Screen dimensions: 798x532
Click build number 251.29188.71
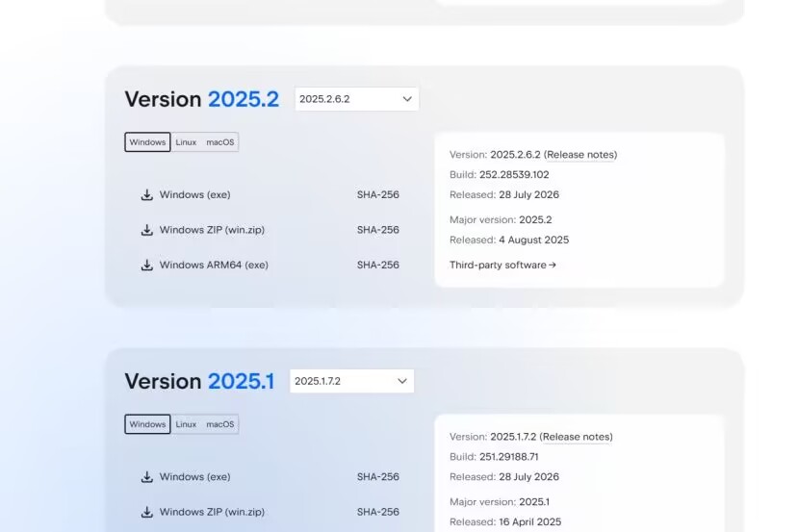tap(509, 457)
